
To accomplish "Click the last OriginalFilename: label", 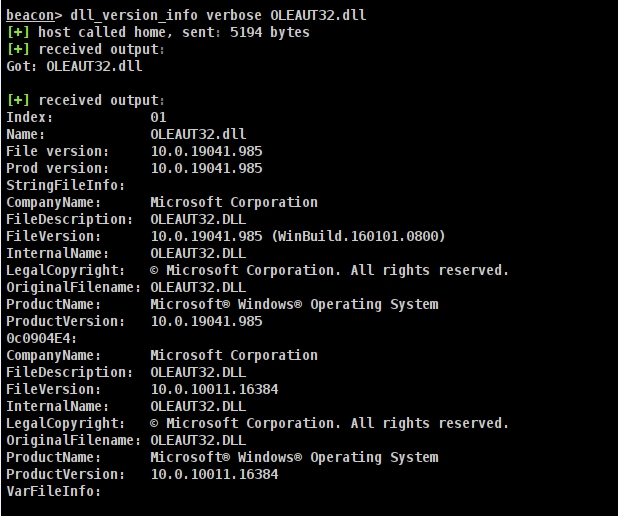I will pos(74,440).
